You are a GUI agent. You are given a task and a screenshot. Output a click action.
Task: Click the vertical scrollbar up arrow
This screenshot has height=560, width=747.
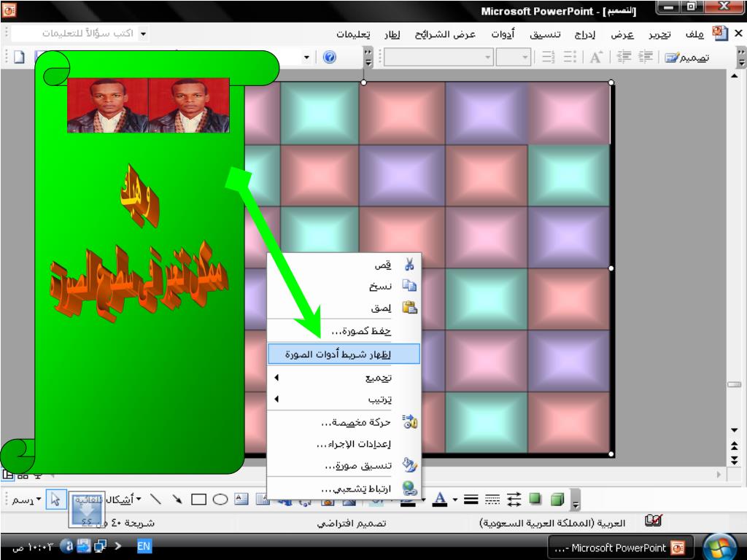[735, 76]
